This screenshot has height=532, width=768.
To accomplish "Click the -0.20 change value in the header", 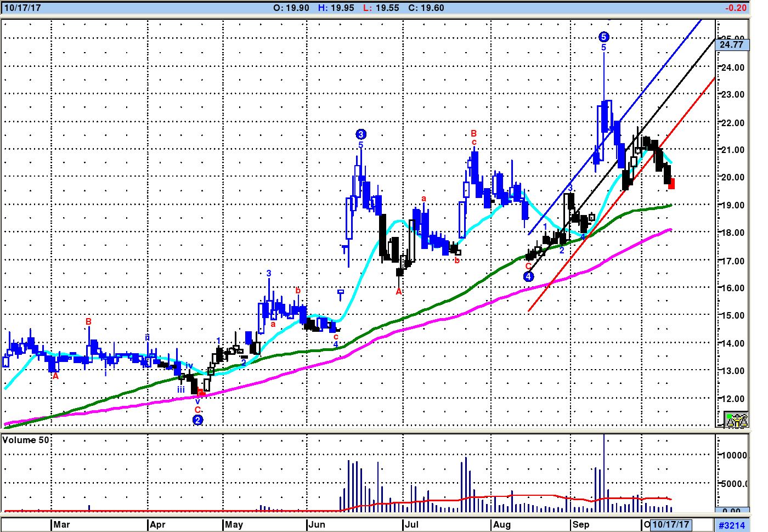I will (x=736, y=8).
